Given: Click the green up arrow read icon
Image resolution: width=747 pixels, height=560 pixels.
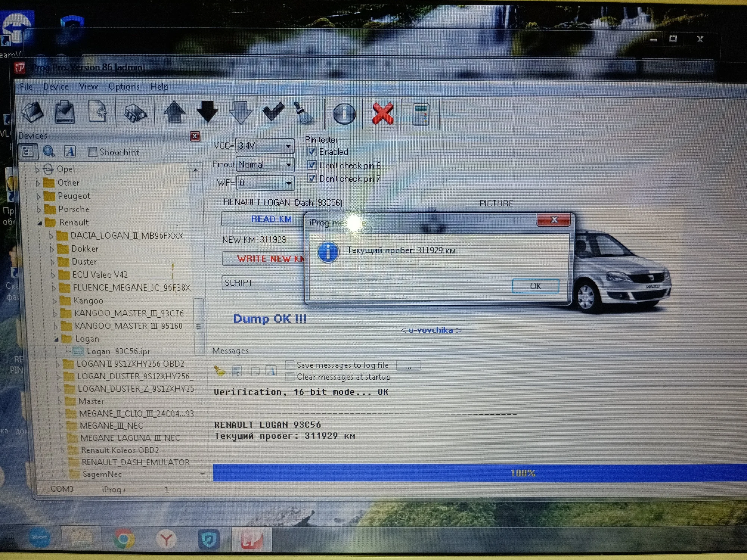Looking at the screenshot, I should (x=174, y=112).
